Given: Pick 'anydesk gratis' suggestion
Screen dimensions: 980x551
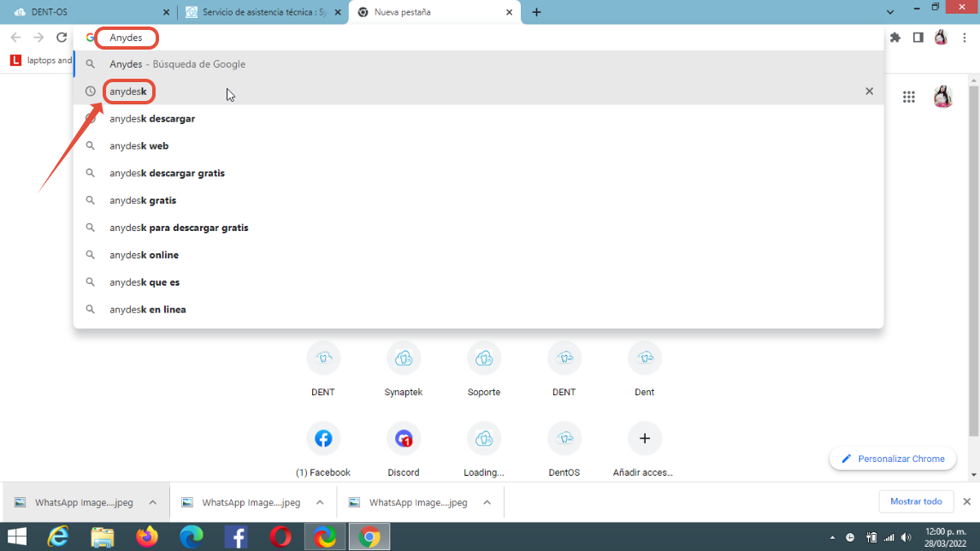Looking at the screenshot, I should pyautogui.click(x=479, y=200).
